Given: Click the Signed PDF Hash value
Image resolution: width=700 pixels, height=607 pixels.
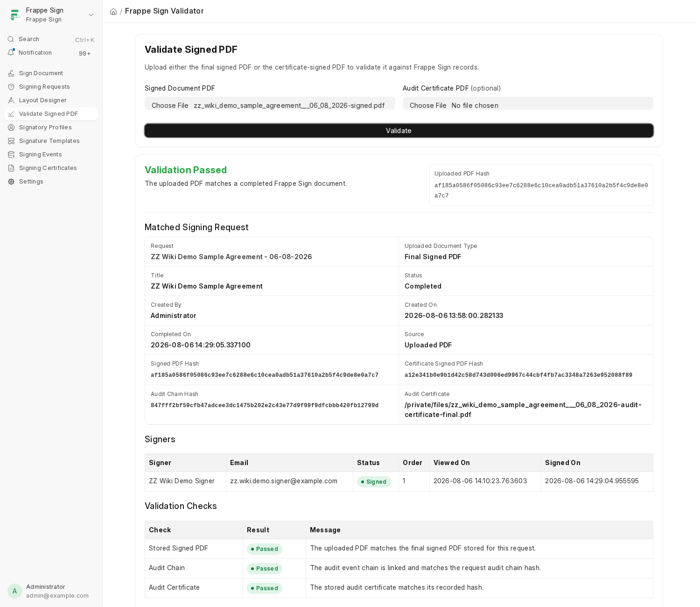Looking at the screenshot, I should tap(264, 375).
